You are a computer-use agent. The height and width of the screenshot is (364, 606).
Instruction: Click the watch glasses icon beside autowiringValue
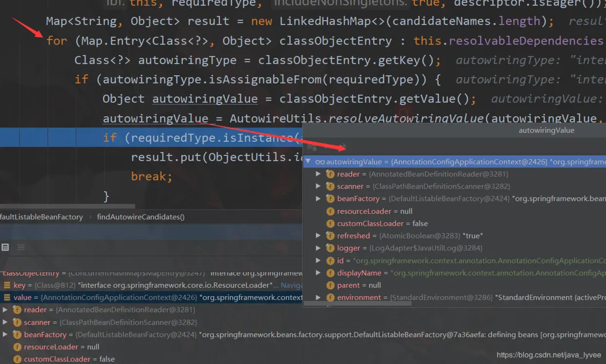click(320, 162)
